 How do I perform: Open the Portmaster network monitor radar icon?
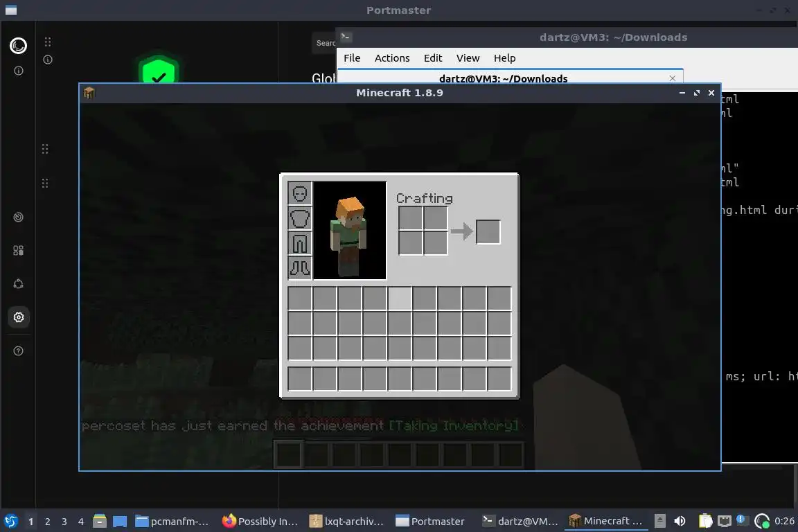[18, 218]
